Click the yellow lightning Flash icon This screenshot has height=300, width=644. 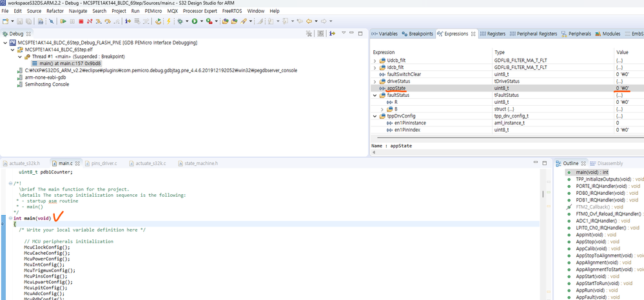coord(168,21)
